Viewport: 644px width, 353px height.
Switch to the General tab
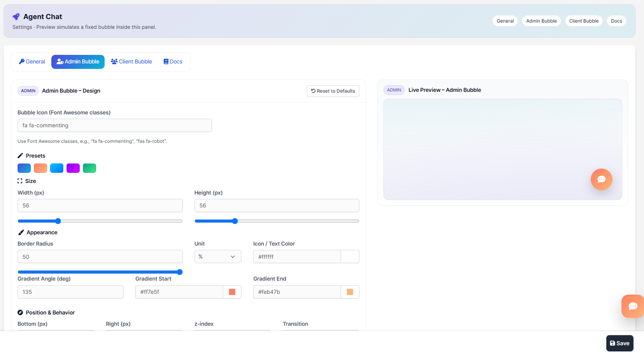tap(32, 61)
